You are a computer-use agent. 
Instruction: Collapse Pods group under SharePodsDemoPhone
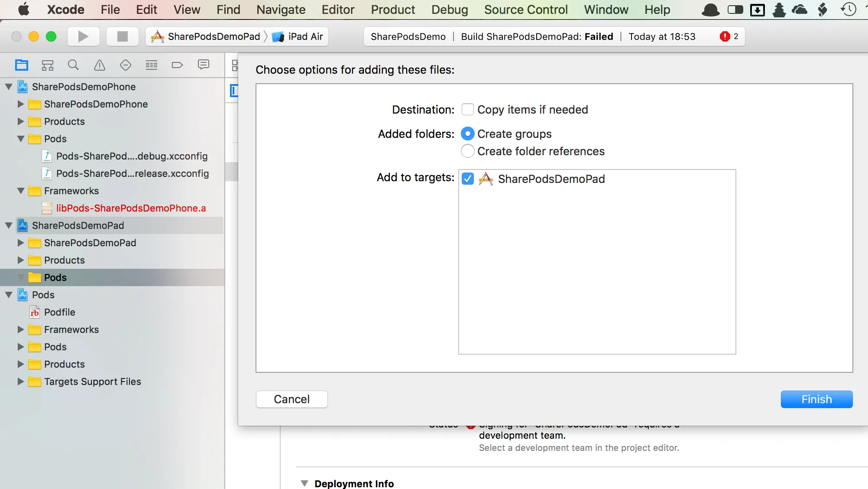[x=20, y=139]
